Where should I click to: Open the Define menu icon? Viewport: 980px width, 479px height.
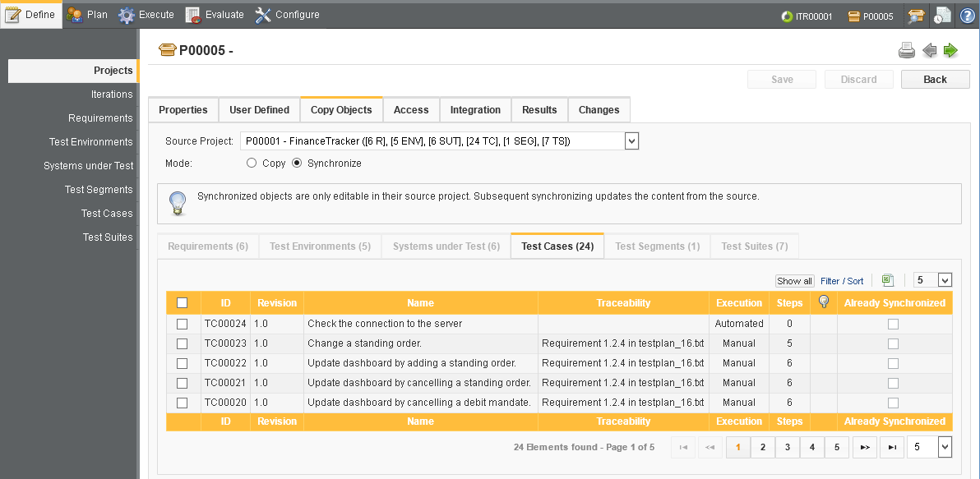(12, 14)
